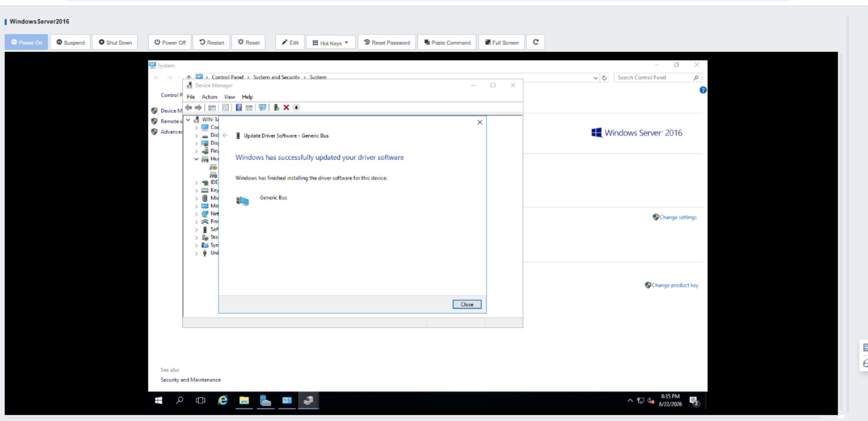This screenshot has height=421, width=868.
Task: Click the Reset Password button
Action: click(x=387, y=42)
